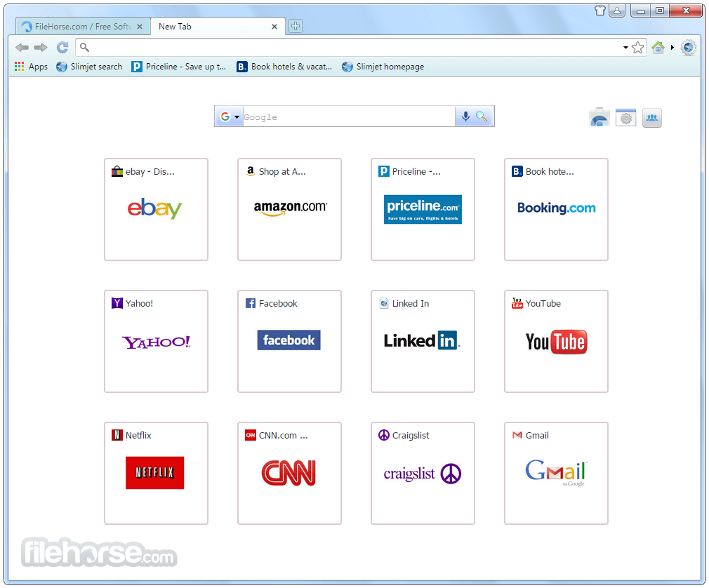Open new tab page settings gear icon
Image resolution: width=709 pixels, height=588 pixels.
tap(625, 117)
